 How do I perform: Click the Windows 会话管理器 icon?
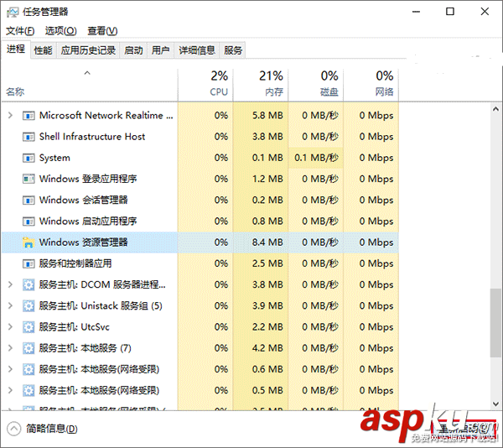(29, 200)
